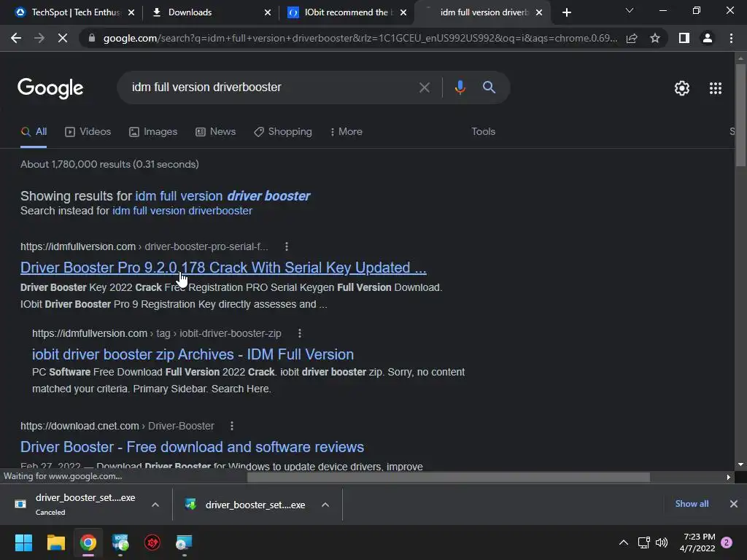Go back to the previous page
Viewport: 747px width, 560px height.
click(x=16, y=38)
